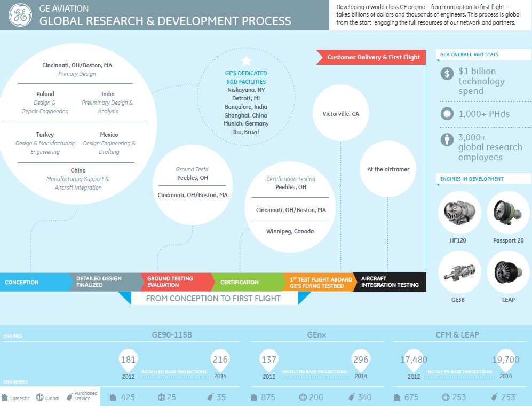Click the GEnx 2012 marker showing 137
Viewport: 532px width, 406px height.
(x=269, y=361)
